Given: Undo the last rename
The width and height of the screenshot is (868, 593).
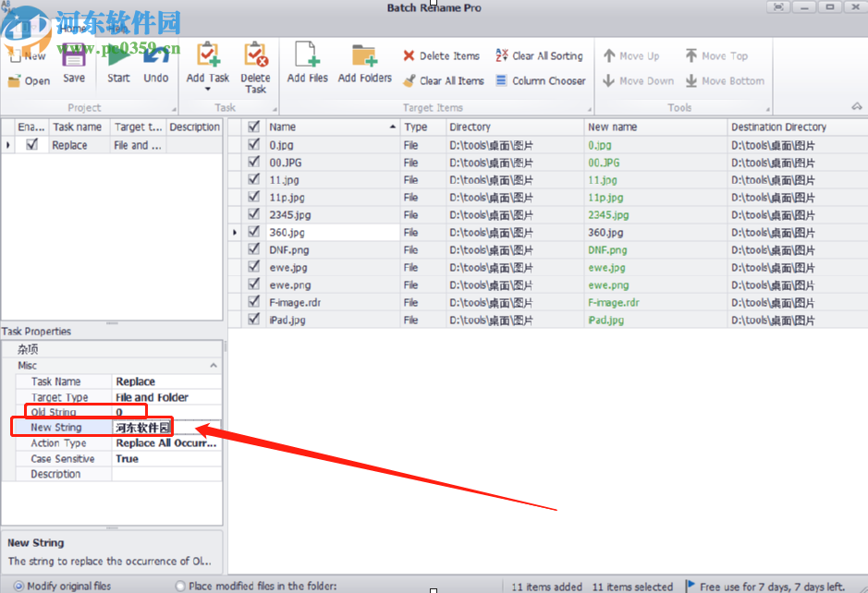Looking at the screenshot, I should coord(156,64).
